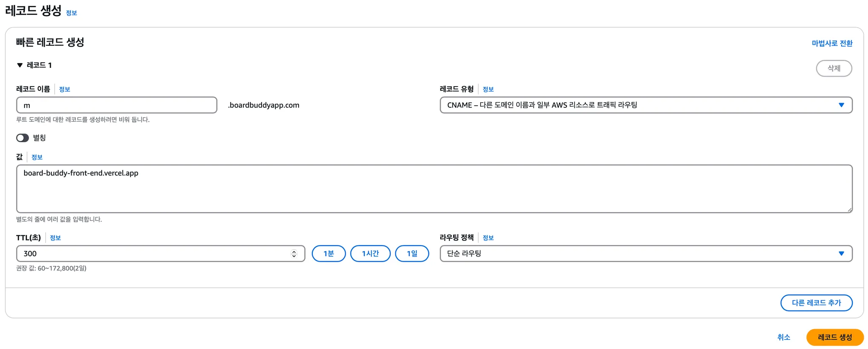The image size is (868, 349).
Task: Click the record name input field
Action: (117, 105)
